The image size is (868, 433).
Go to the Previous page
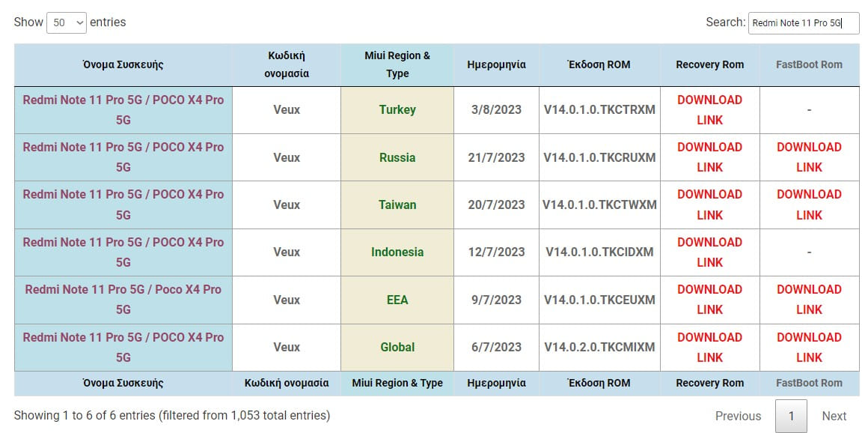(x=738, y=416)
